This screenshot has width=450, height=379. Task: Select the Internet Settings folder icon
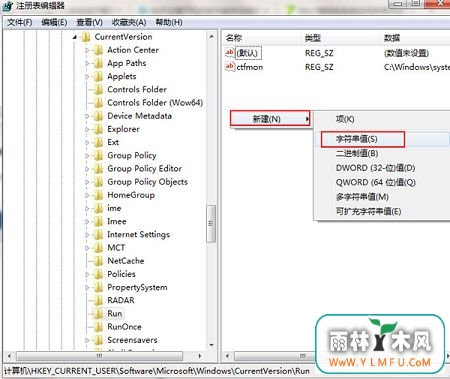(99, 235)
